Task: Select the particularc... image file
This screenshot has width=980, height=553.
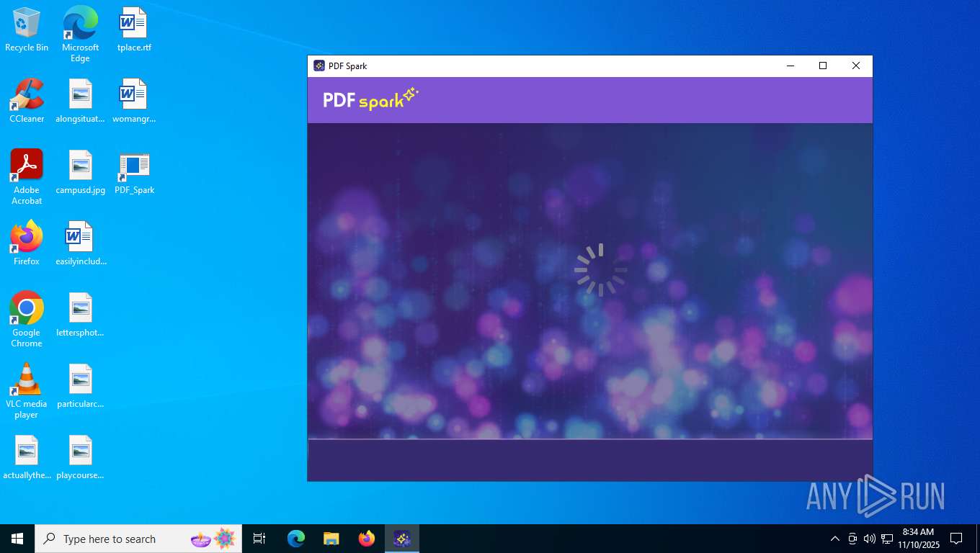Action: [80, 386]
